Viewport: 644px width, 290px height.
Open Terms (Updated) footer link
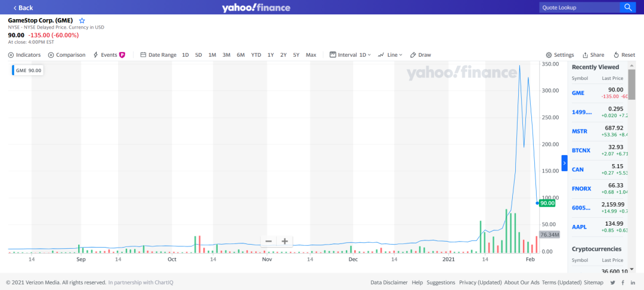(x=562, y=283)
